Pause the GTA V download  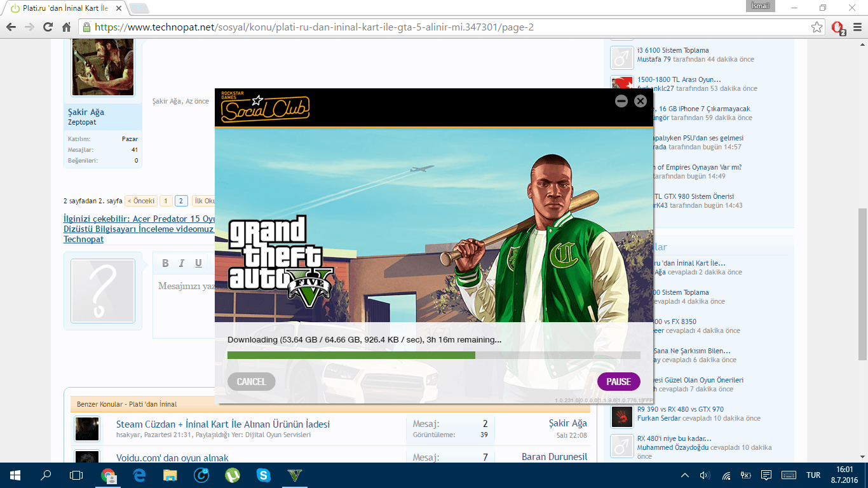[x=618, y=381]
